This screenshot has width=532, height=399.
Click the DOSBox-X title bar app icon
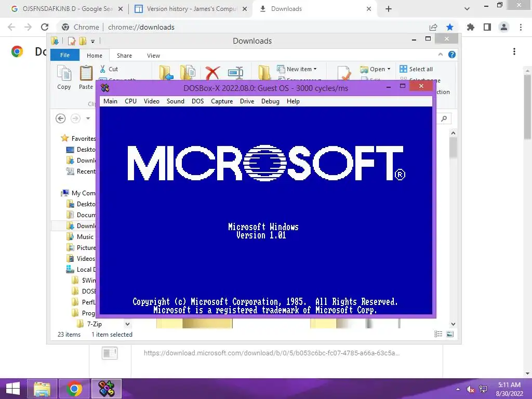(105, 88)
